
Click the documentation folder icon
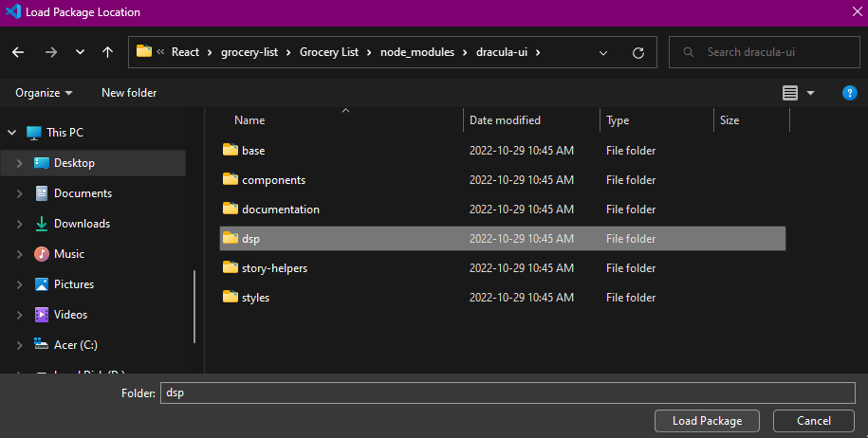pyautogui.click(x=231, y=208)
